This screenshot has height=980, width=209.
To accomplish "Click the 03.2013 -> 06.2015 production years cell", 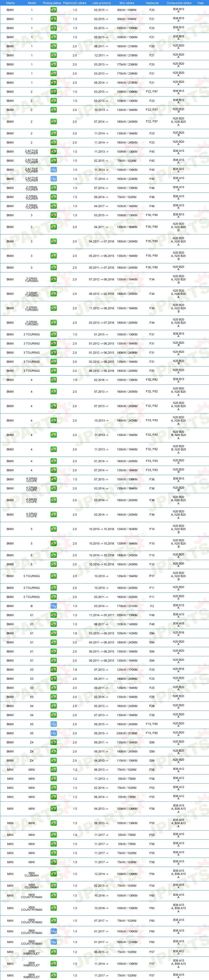I will pyautogui.click(x=101, y=634).
